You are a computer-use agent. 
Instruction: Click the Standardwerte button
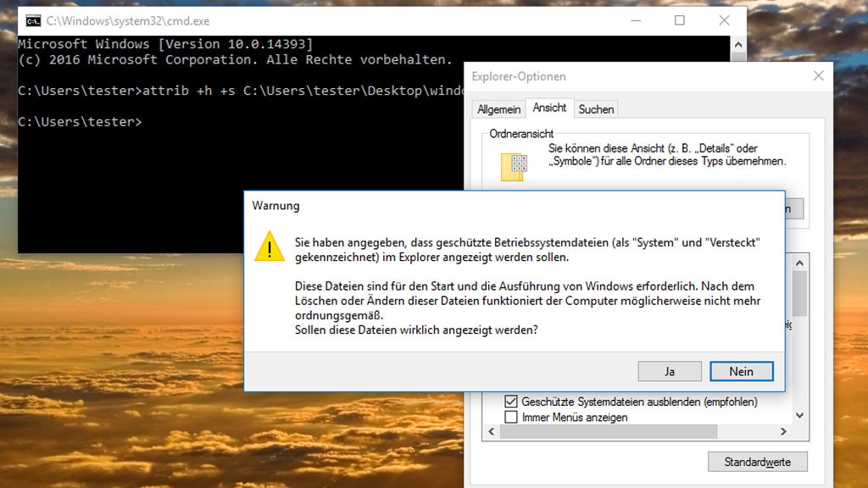pos(757,461)
